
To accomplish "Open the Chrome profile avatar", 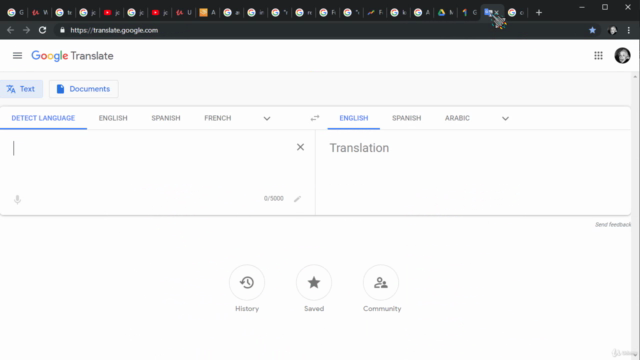I will click(x=612, y=30).
